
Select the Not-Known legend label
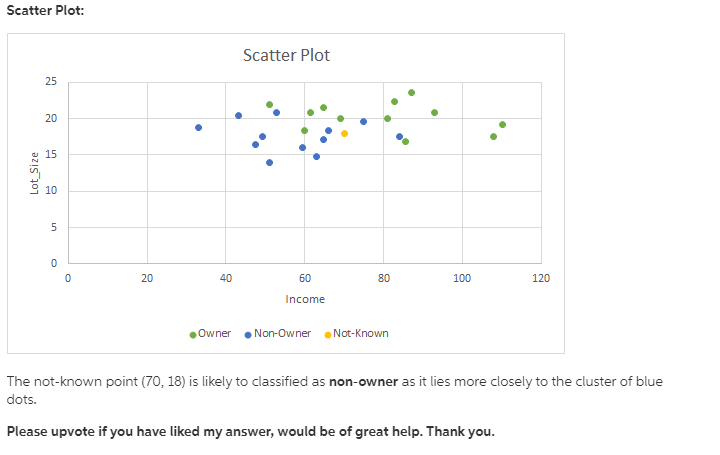[x=360, y=333]
